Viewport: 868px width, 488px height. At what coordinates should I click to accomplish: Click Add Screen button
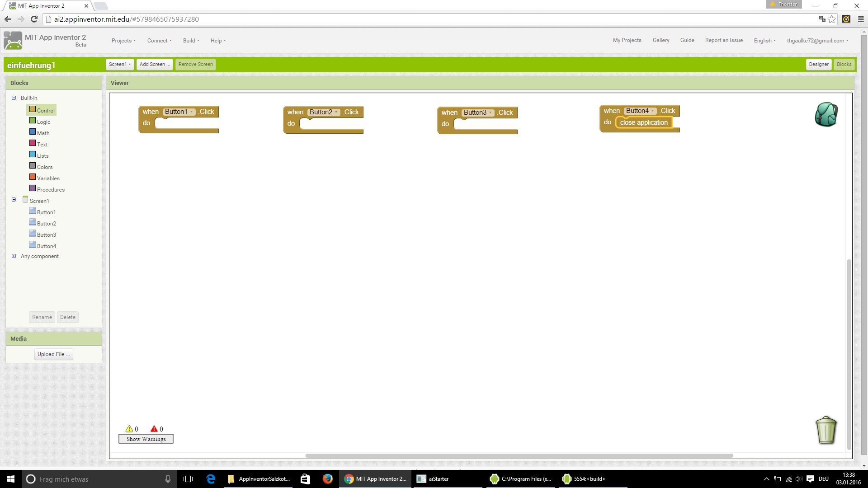point(155,64)
